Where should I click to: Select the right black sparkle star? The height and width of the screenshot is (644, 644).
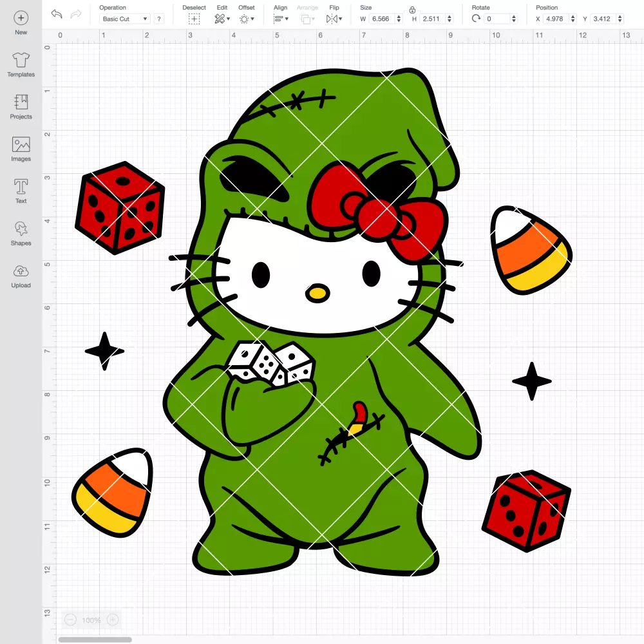(x=532, y=381)
